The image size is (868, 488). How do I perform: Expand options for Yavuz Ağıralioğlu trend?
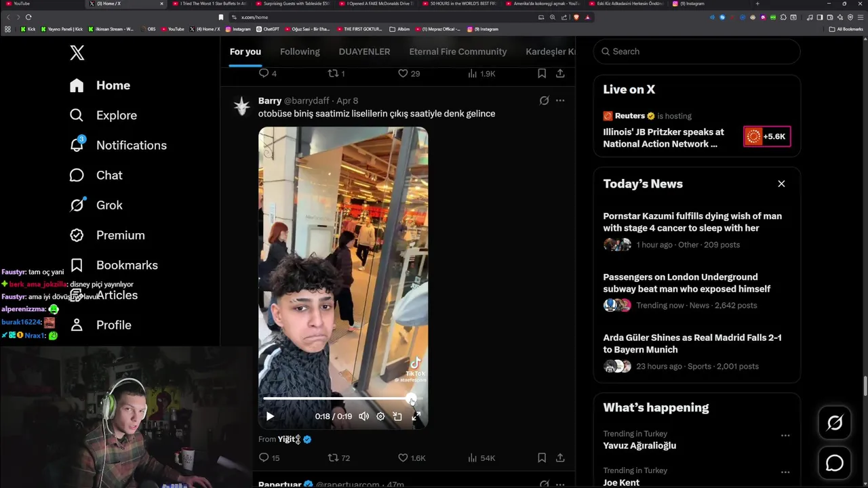click(785, 436)
